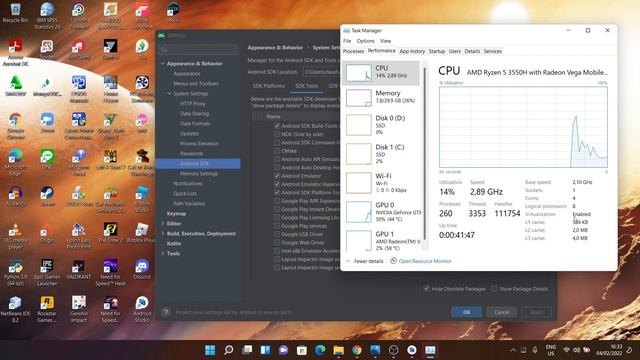This screenshot has width=640, height=360.
Task: Show hidden system tray icons chevron
Action: (513, 350)
